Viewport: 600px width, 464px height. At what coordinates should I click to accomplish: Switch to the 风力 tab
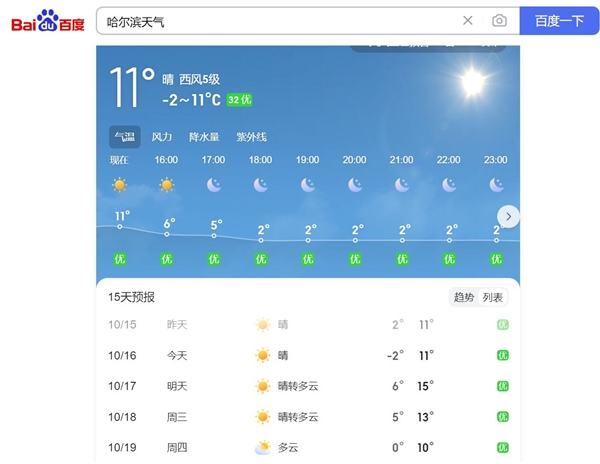(x=162, y=137)
